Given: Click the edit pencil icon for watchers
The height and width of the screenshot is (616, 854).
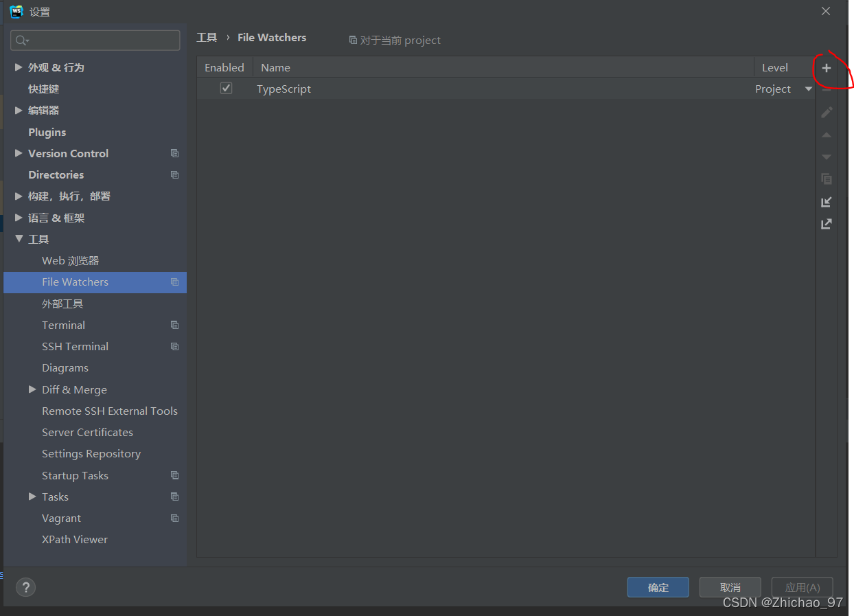Looking at the screenshot, I should [x=827, y=112].
